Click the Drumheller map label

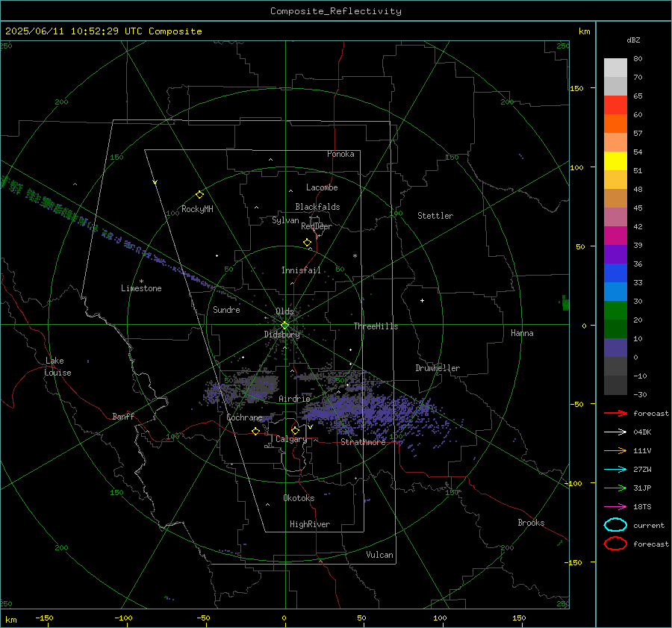click(438, 368)
